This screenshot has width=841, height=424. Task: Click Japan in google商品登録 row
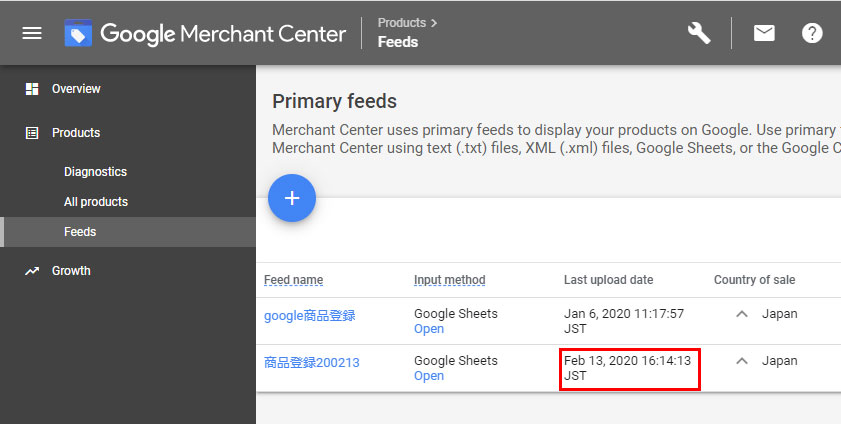(x=779, y=314)
